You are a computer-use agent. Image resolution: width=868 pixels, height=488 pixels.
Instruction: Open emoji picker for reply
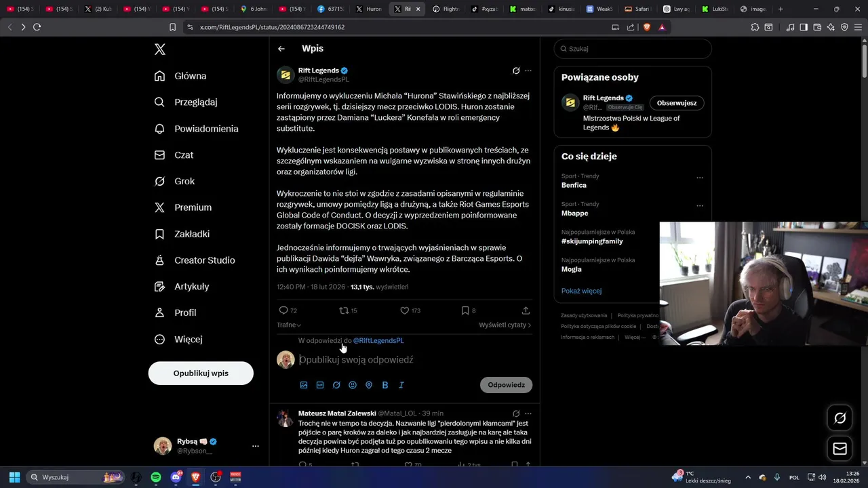click(x=353, y=385)
